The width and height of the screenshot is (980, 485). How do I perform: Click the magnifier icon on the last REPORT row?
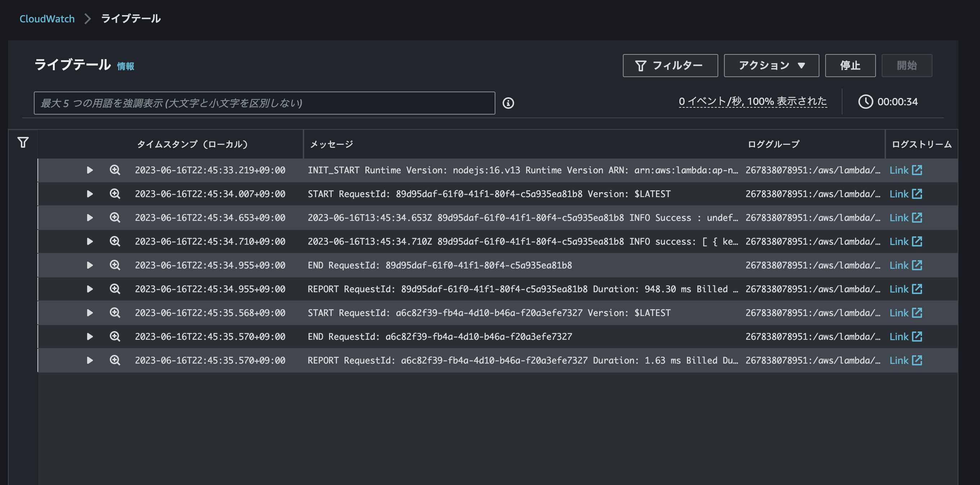click(x=115, y=360)
